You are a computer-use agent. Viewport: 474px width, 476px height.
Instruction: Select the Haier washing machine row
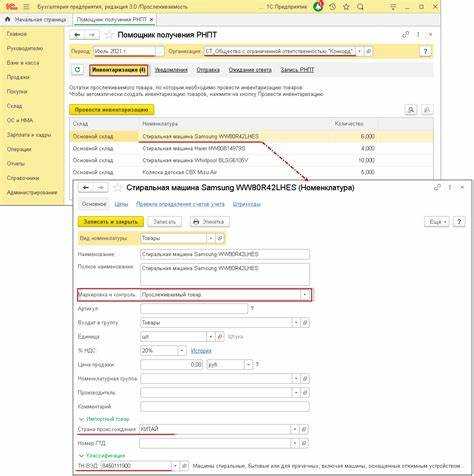point(252,148)
